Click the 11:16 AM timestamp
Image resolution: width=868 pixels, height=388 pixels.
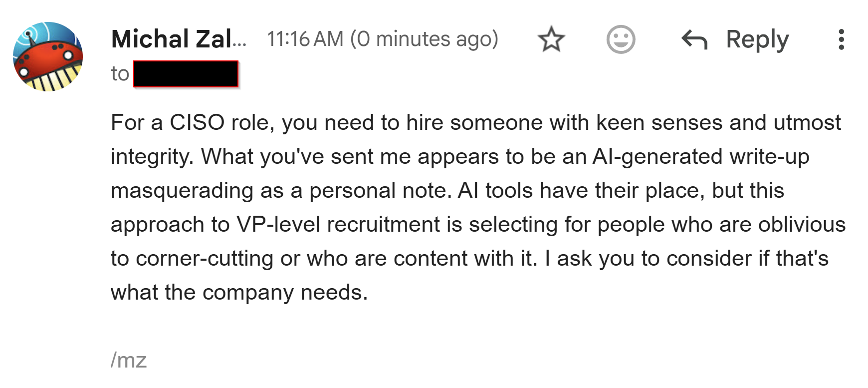(305, 39)
